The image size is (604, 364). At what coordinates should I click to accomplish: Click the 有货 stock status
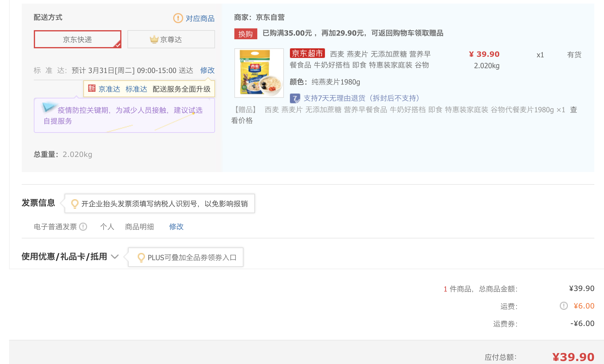pyautogui.click(x=574, y=55)
